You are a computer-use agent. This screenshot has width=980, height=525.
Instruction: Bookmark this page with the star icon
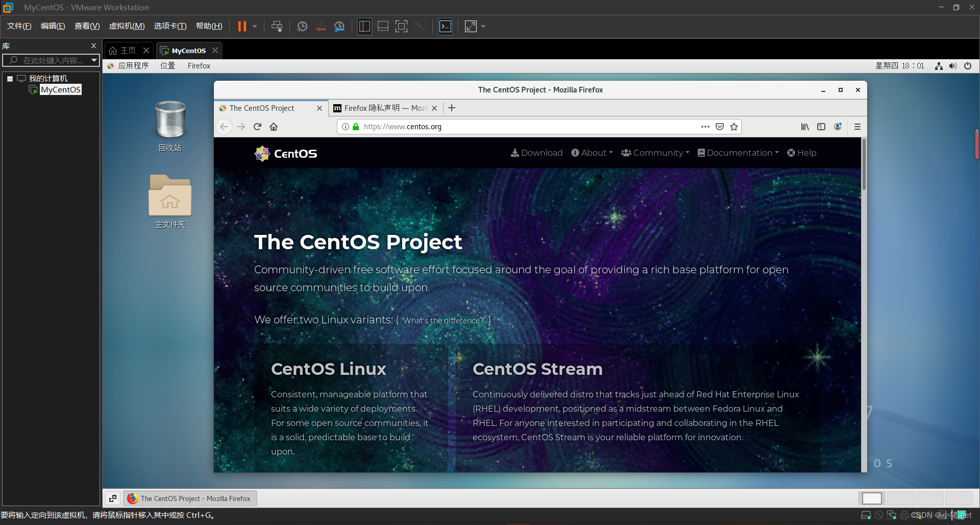coord(734,127)
